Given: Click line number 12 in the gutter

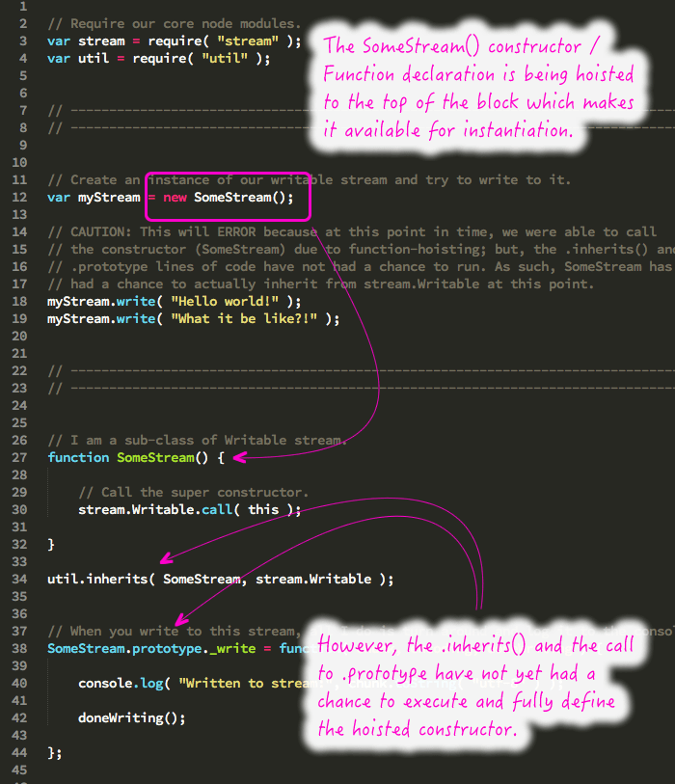Looking at the screenshot, I should [x=19, y=197].
